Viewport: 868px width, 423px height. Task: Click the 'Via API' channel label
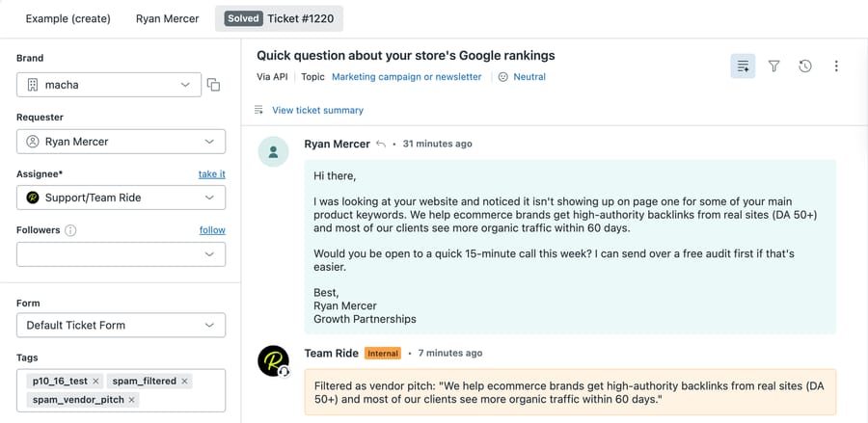click(x=272, y=77)
